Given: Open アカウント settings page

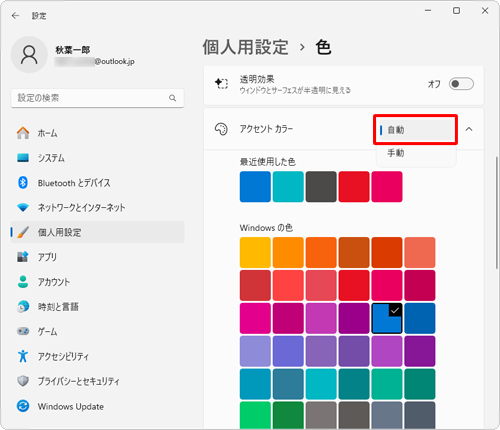Looking at the screenshot, I should pos(97,282).
